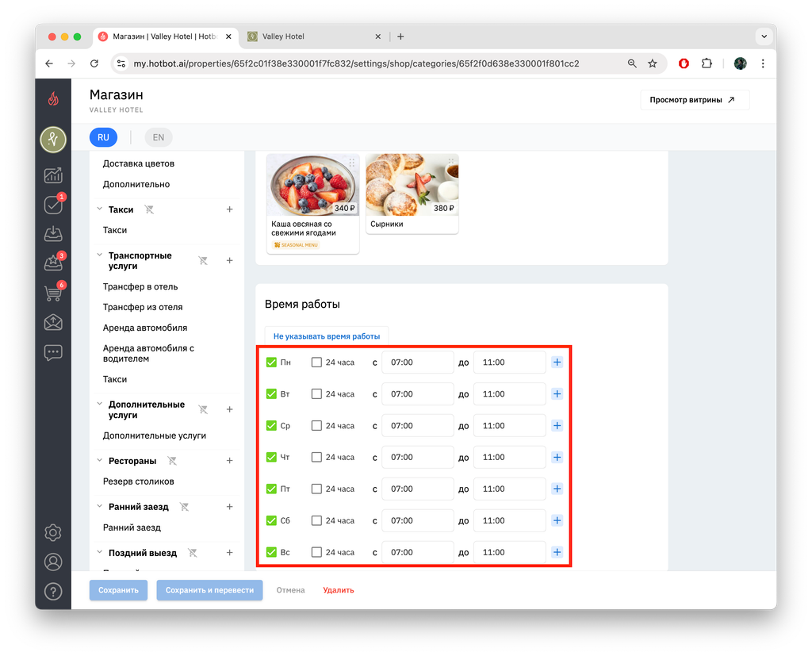Screen dimensions: 812x656
Task: Open the inbox download tray icon
Action: point(53,234)
